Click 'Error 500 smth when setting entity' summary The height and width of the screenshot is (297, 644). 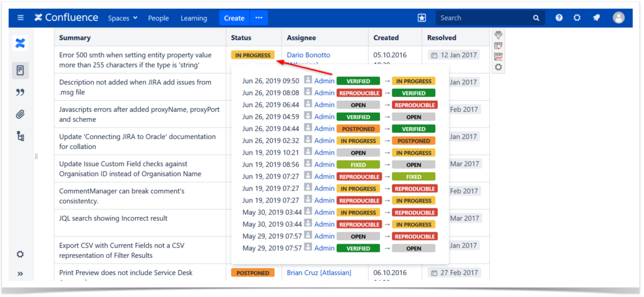(136, 60)
